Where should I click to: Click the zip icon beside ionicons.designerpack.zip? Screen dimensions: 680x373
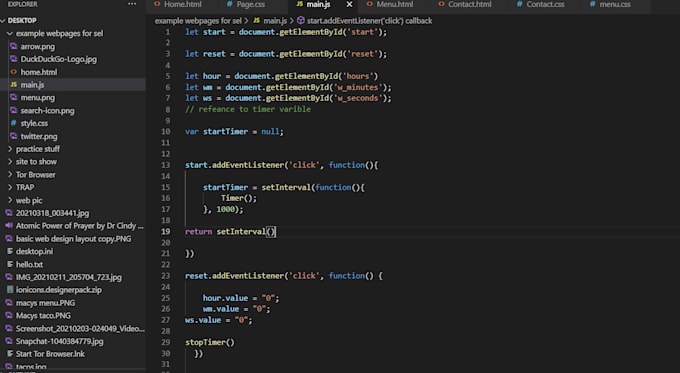[x=10, y=290]
